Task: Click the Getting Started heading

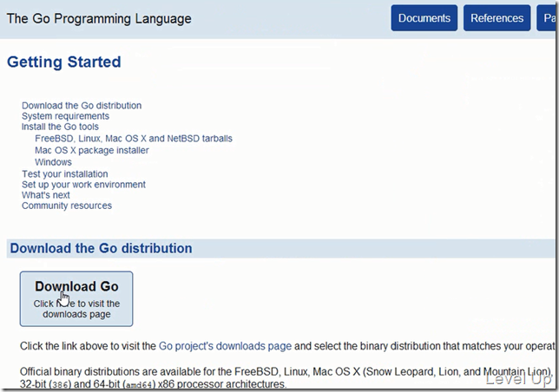Action: 64,62
